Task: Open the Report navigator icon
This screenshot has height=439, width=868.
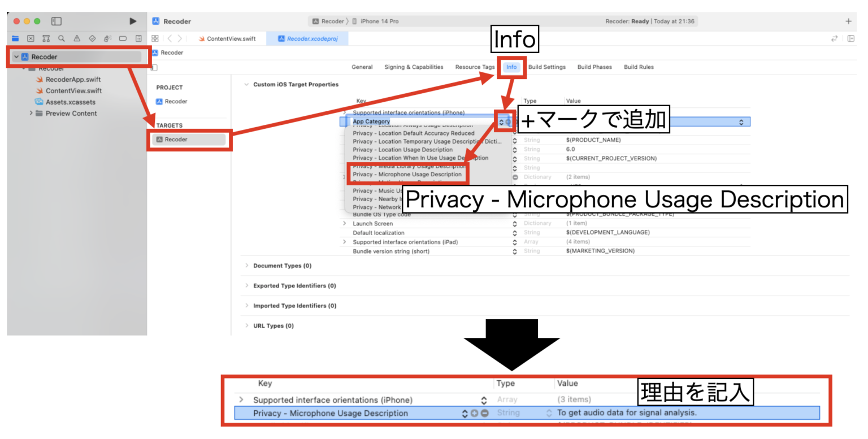Action: (138, 38)
